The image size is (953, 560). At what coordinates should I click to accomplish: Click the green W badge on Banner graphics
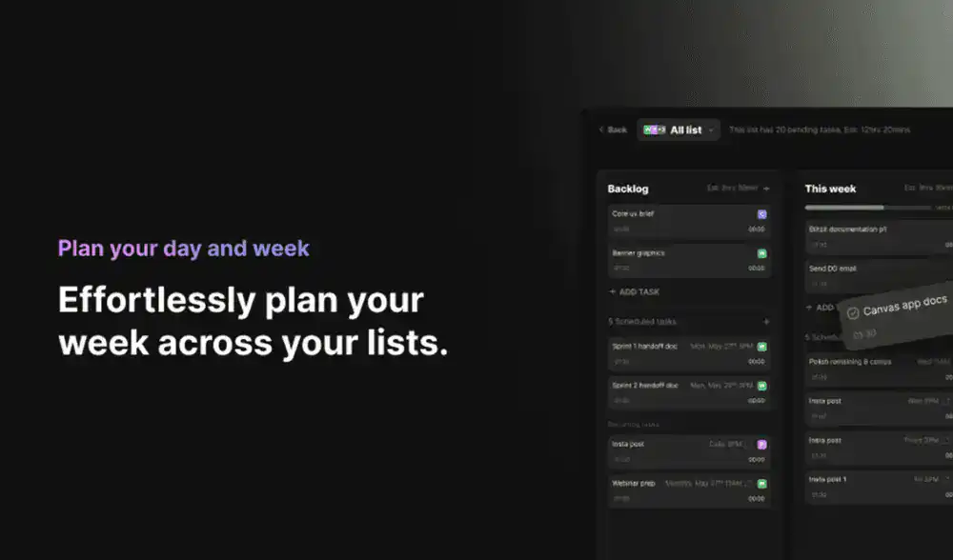click(x=761, y=253)
